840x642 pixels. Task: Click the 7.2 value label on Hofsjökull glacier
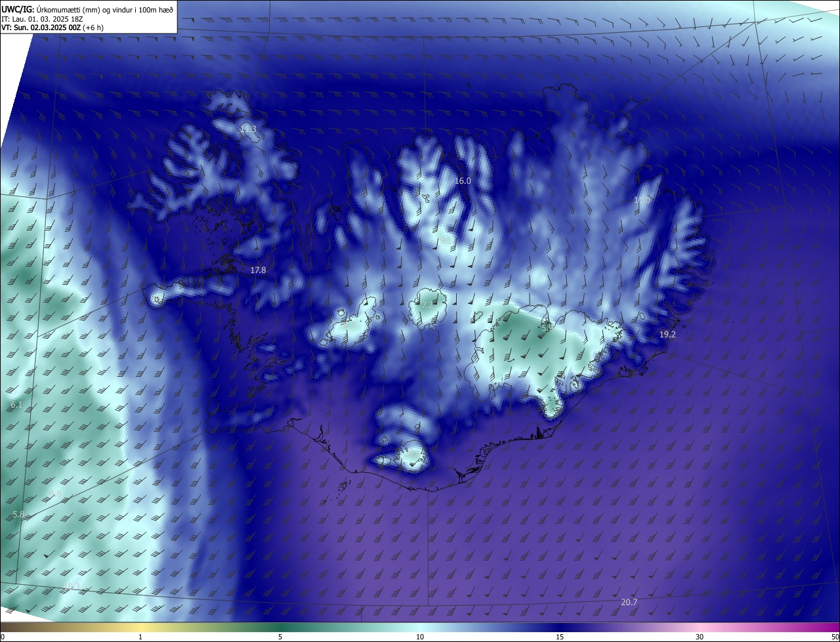point(427,306)
